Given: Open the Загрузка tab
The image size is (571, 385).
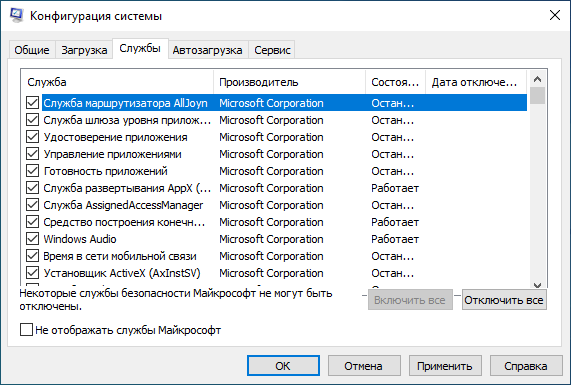Looking at the screenshot, I should point(84,50).
